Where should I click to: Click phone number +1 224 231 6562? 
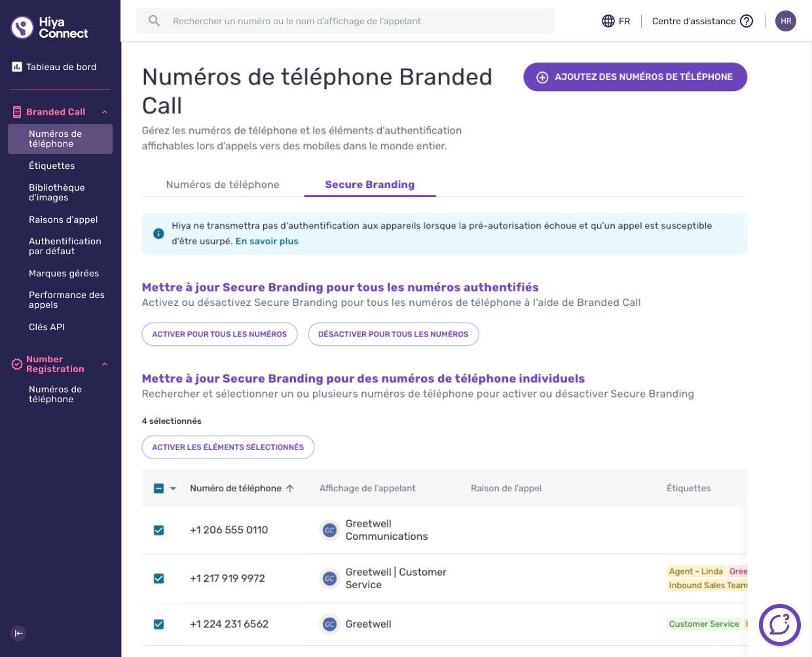229,624
